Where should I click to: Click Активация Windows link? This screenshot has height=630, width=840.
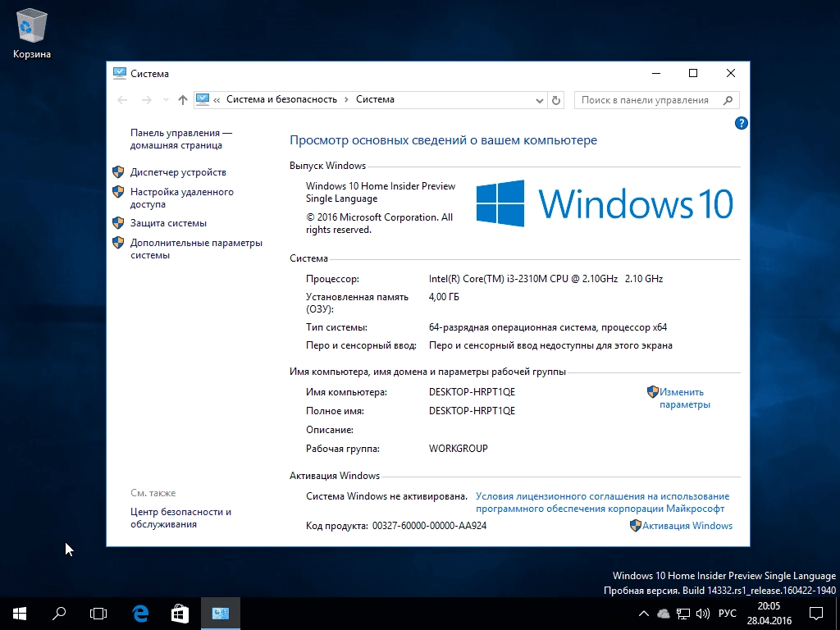pyautogui.click(x=687, y=526)
